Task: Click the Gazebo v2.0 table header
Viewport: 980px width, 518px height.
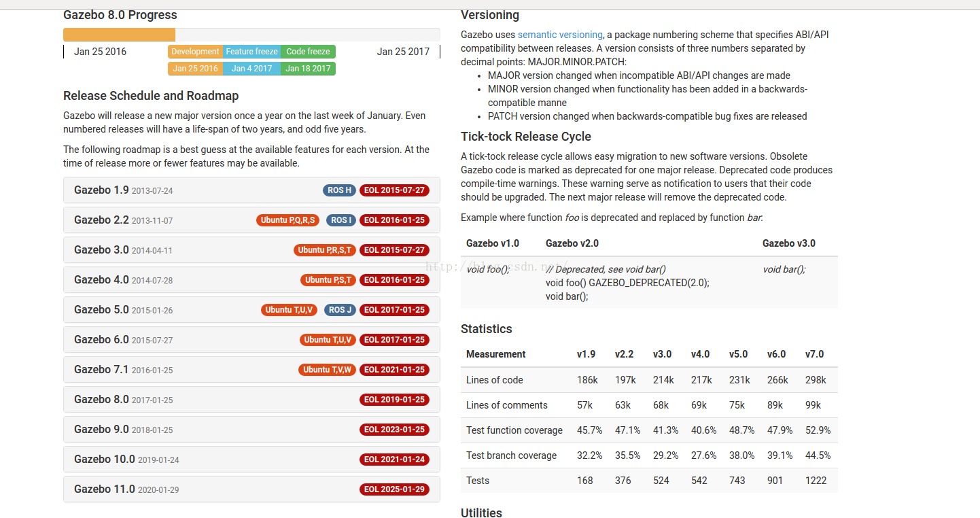Action: coord(572,243)
